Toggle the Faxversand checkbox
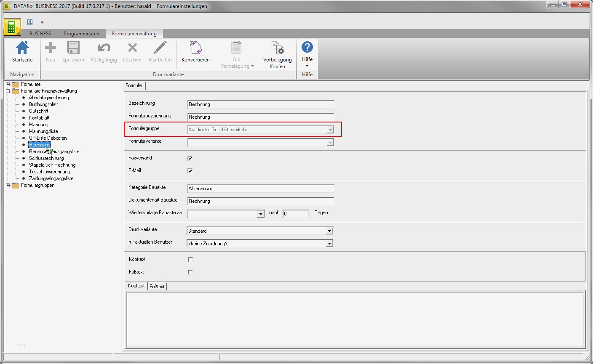593x364 pixels. tap(190, 158)
